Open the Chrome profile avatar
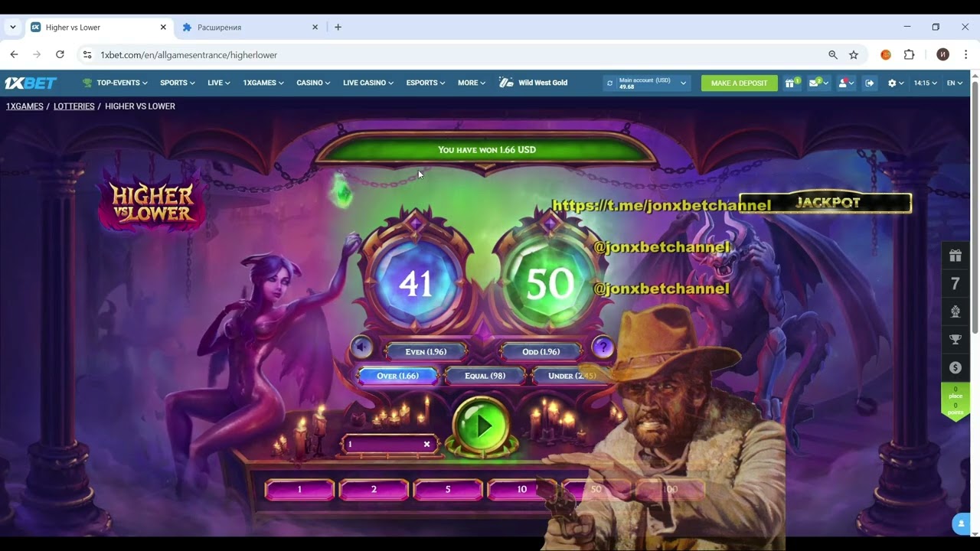This screenshot has height=551, width=980. 943,54
